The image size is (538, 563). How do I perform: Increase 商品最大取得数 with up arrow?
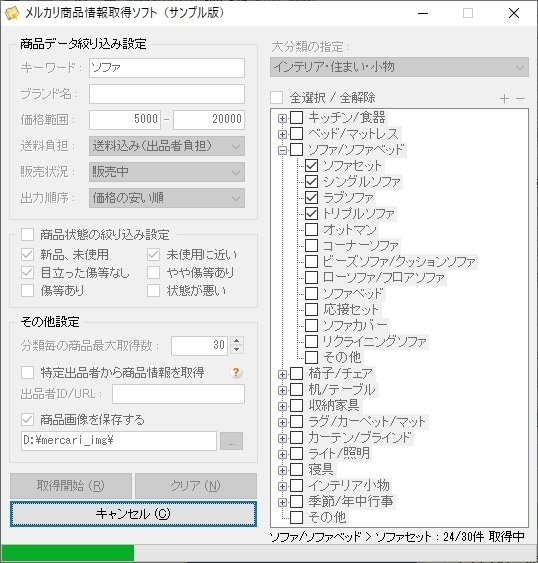237,341
